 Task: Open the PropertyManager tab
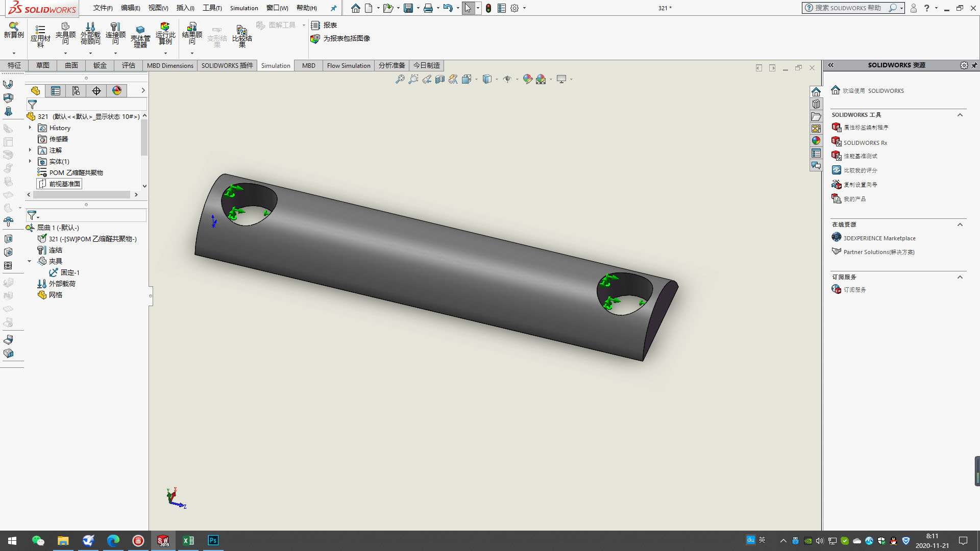coord(56,91)
